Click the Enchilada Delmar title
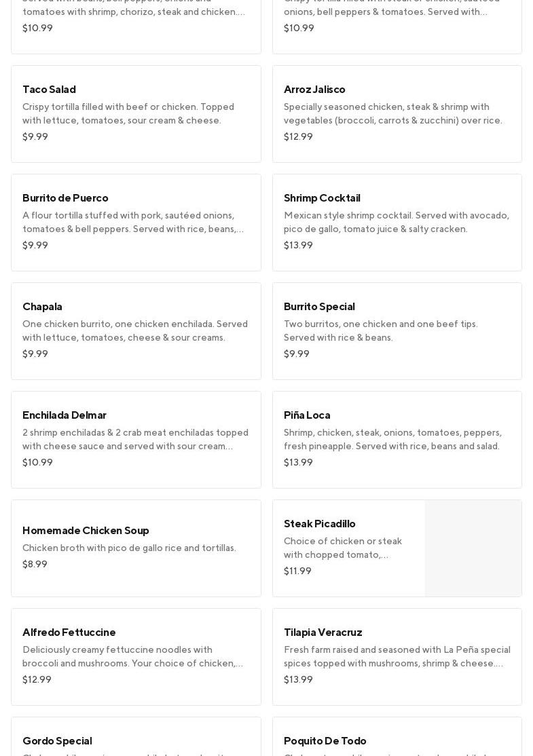This screenshot has height=756, width=533. pos(65,415)
